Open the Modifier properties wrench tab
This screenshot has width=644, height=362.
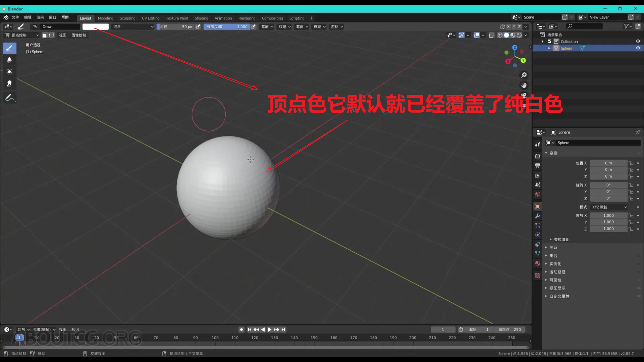(x=538, y=216)
